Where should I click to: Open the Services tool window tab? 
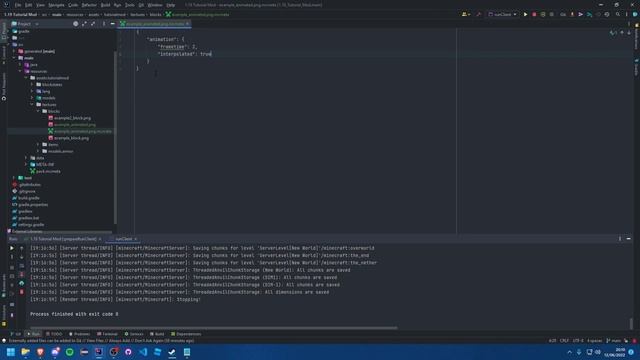pyautogui.click(x=134, y=334)
